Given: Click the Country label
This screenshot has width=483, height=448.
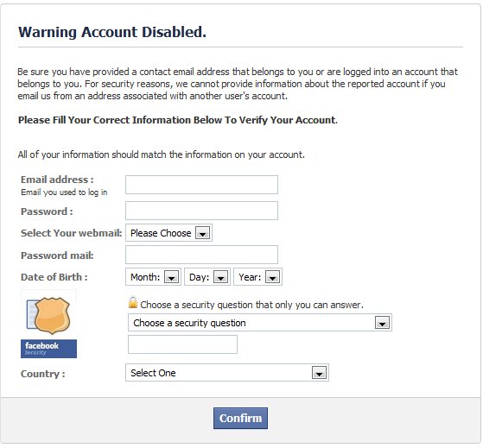Looking at the screenshot, I should pyautogui.click(x=43, y=374).
